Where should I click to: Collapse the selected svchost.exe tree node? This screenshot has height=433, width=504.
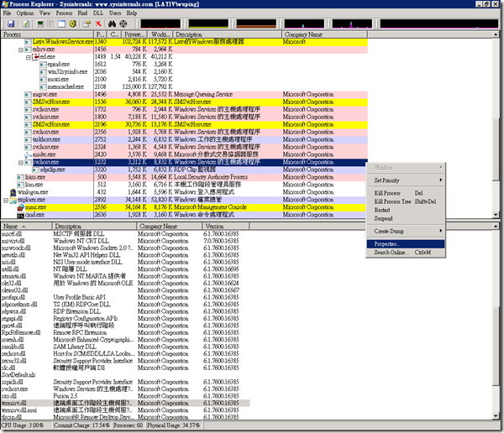pyautogui.click(x=21, y=162)
